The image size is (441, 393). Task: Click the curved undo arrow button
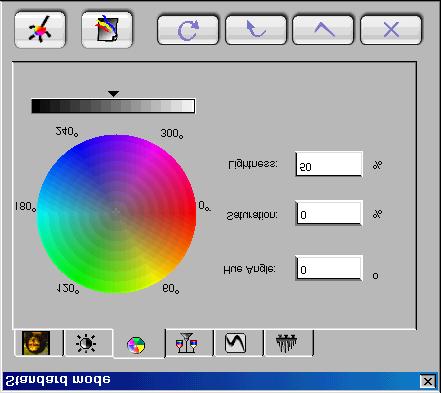tap(256, 30)
